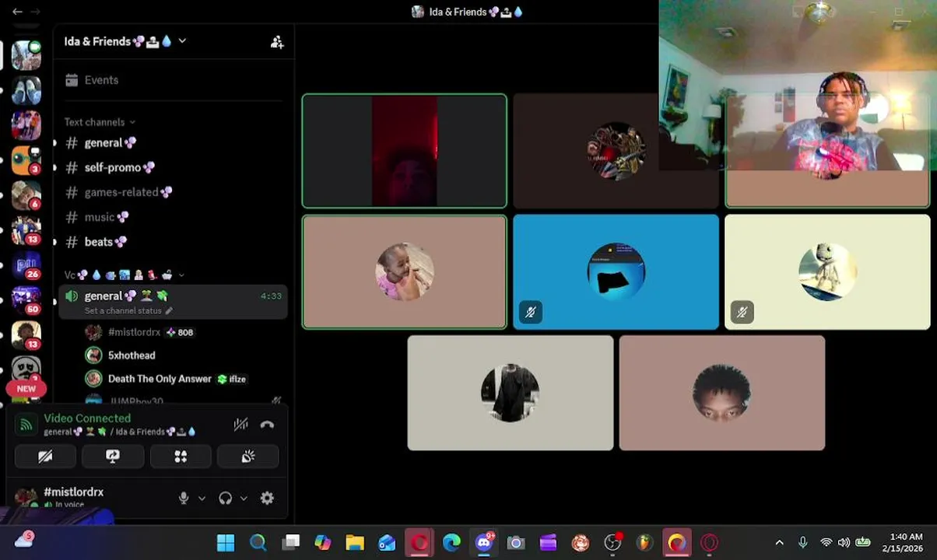The width and height of the screenshot is (937, 560).
Task: Open server icon with badge 26
Action: (x=26, y=265)
